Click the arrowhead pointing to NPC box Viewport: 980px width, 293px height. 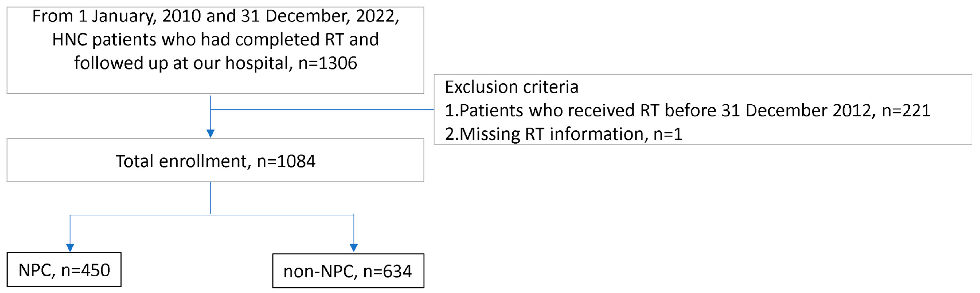(x=70, y=248)
